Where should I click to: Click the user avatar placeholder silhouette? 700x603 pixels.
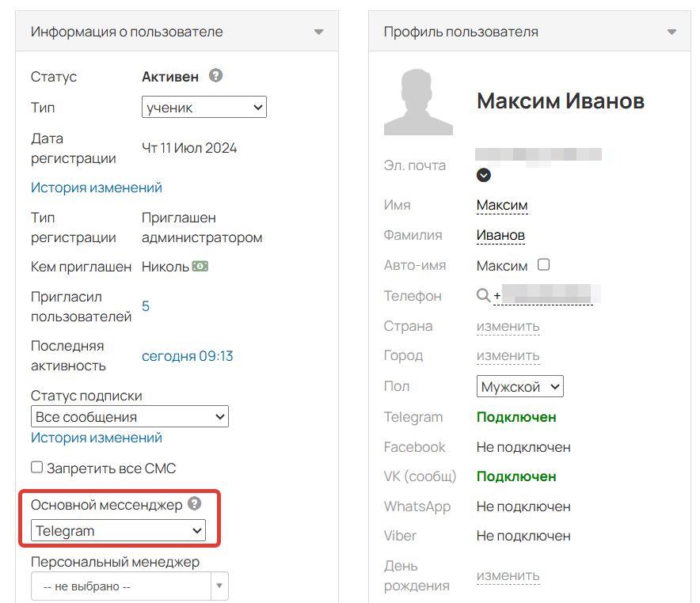[418, 101]
